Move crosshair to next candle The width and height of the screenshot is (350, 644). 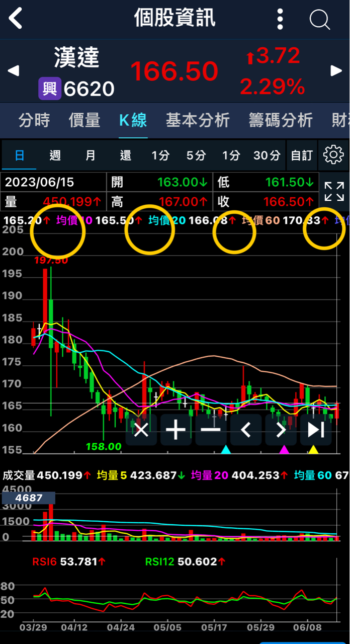point(281,430)
